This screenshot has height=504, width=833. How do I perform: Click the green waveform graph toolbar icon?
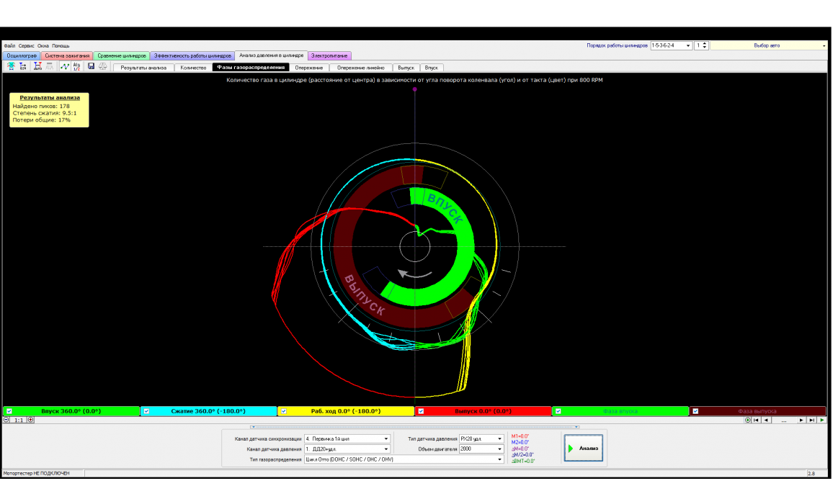click(65, 66)
